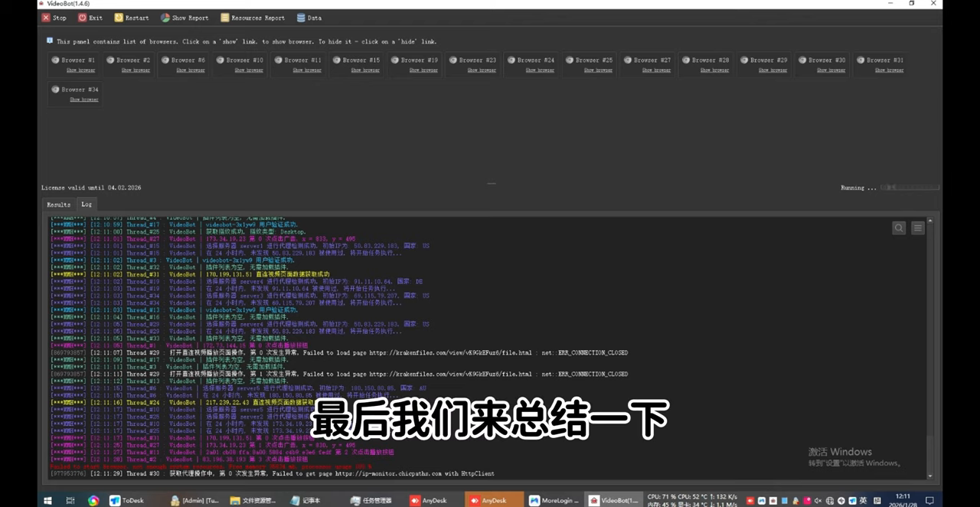This screenshot has width=980, height=507.
Task: Open the Windows Start menu
Action: pyautogui.click(x=47, y=501)
